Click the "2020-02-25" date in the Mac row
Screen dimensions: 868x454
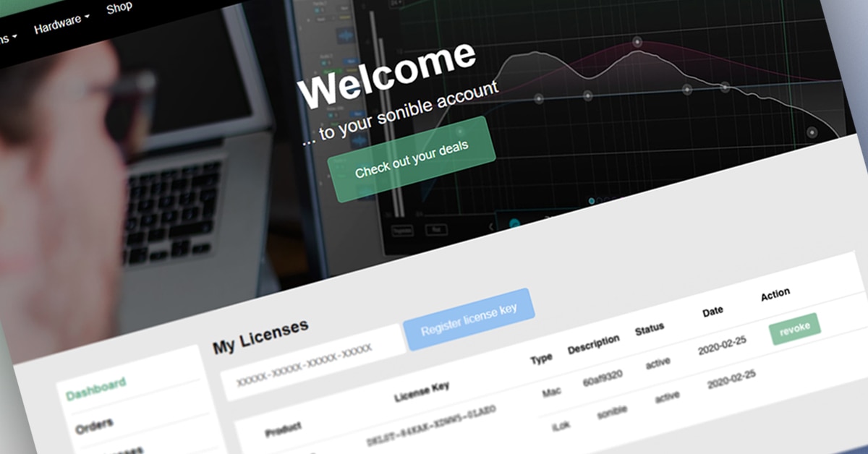pyautogui.click(x=723, y=346)
